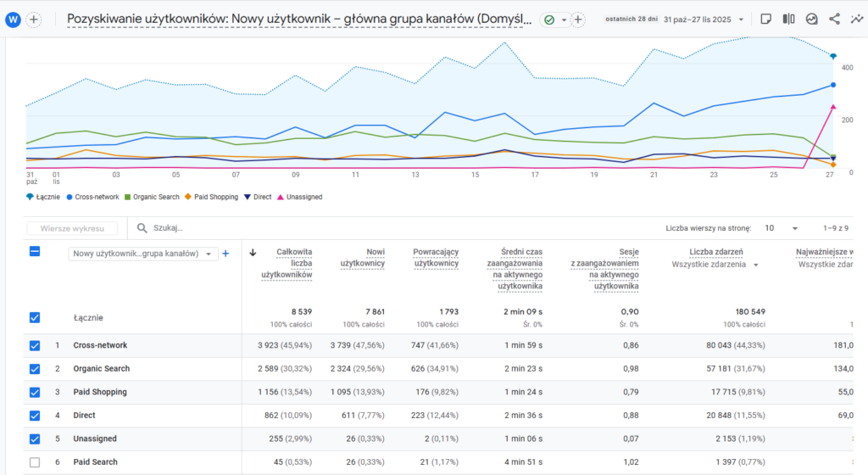The image size is (868, 475).
Task: Click the edit comparisons columns icon
Action: (x=789, y=19)
